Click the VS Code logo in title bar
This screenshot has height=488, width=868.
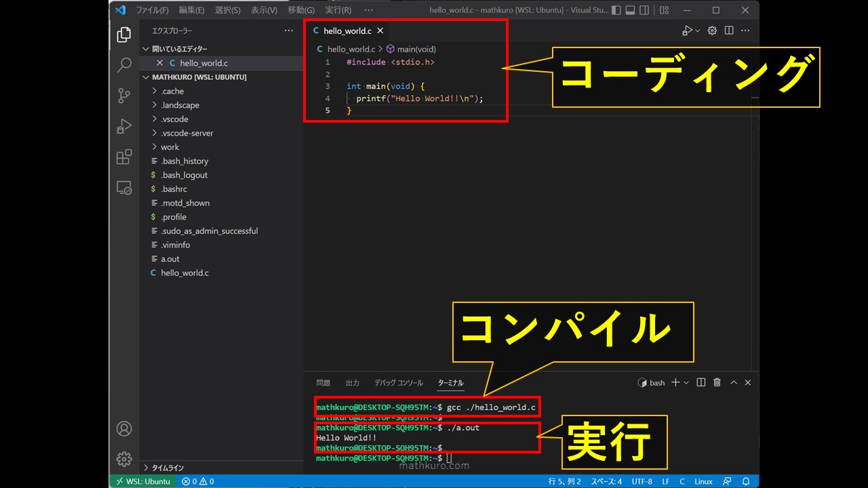point(121,10)
